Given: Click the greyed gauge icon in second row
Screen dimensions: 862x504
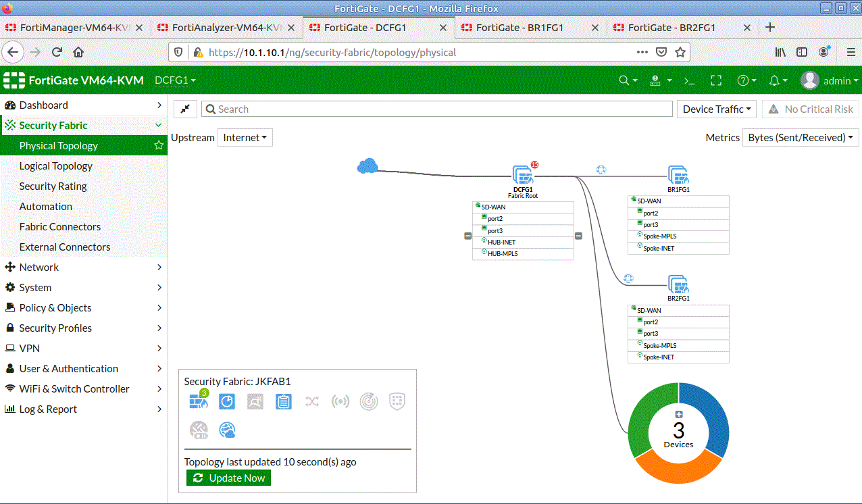Looking at the screenshot, I should point(199,430).
